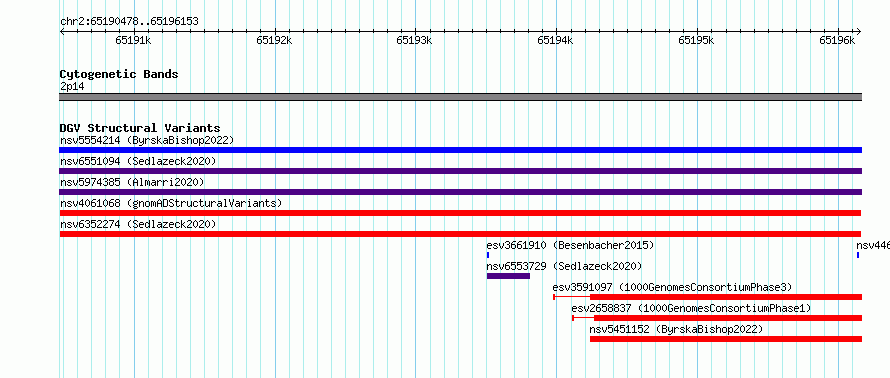The image size is (890, 378).
Task: Open nsv5974385 (Almarri2020) label
Action: tap(132, 182)
